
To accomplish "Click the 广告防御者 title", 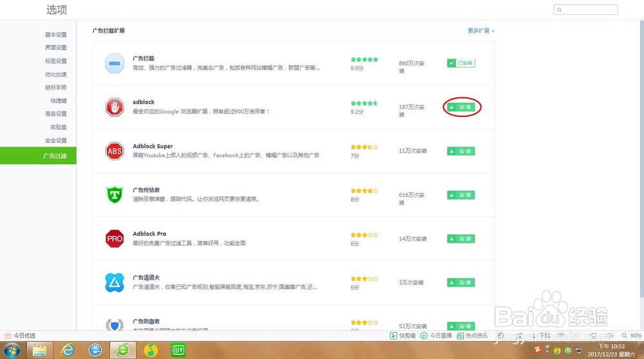I will click(146, 321).
